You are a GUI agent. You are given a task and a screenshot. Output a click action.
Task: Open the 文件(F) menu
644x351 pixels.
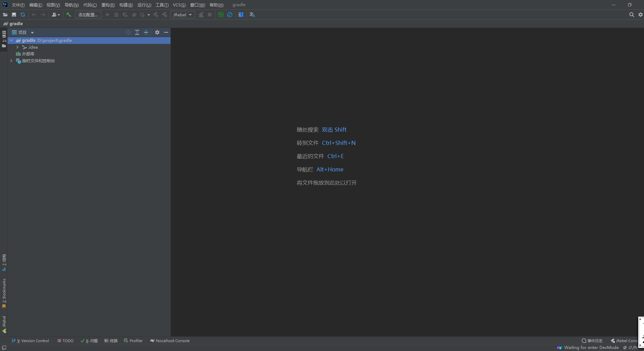tap(18, 5)
